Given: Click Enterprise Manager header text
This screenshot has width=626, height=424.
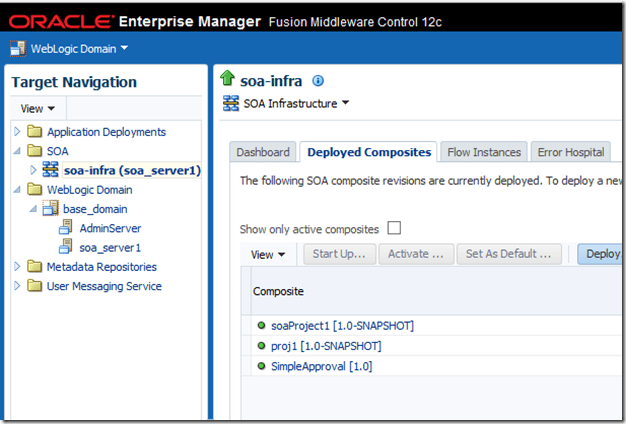Looking at the screenshot, I should click(190, 22).
